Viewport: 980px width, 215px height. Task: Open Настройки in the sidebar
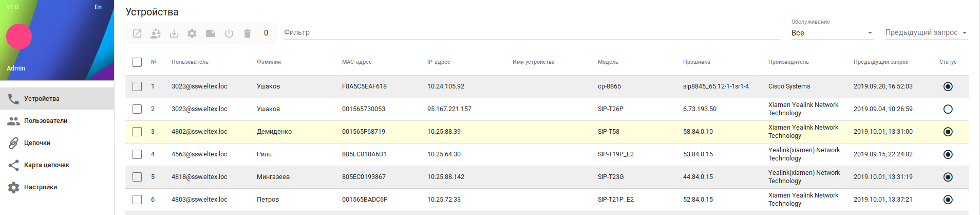40,187
